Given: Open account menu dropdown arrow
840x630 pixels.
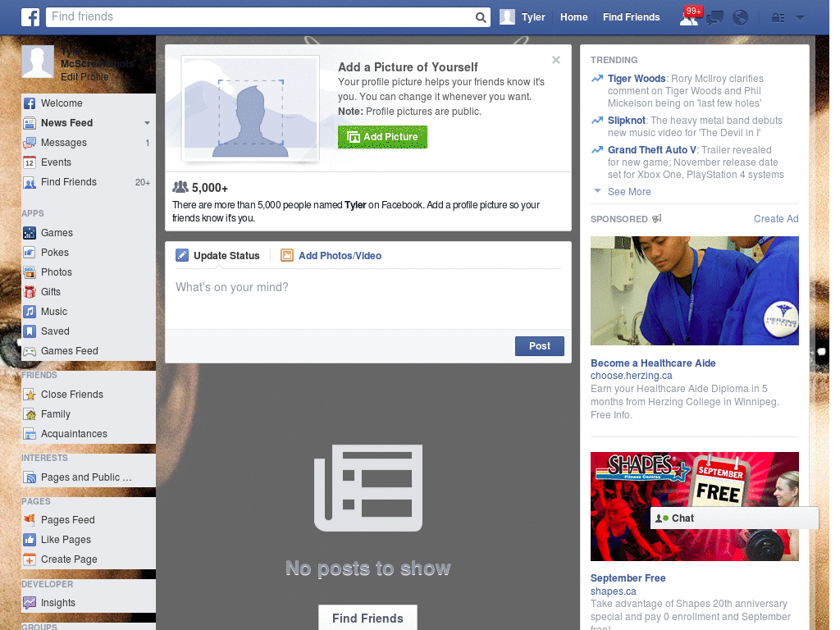Looking at the screenshot, I should coord(801,18).
